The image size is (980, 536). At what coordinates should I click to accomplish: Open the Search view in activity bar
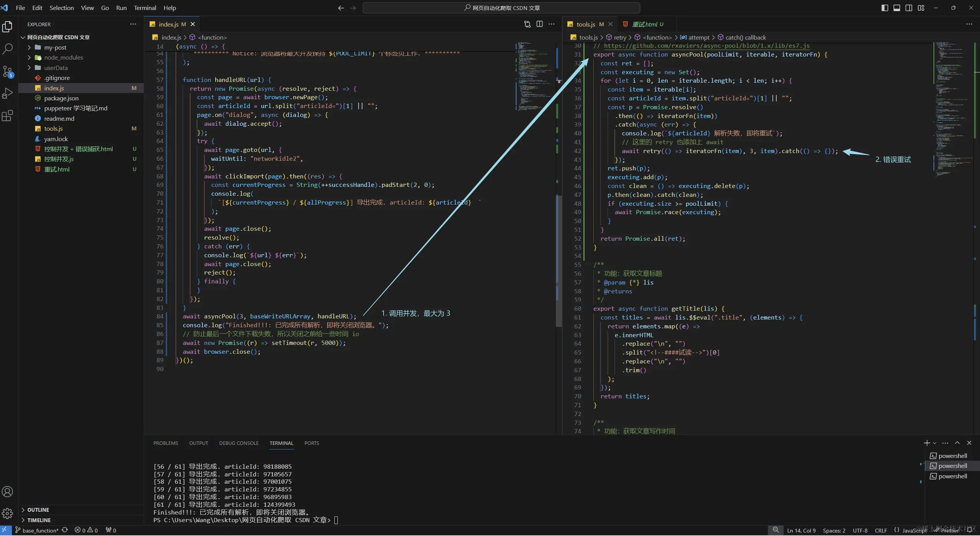click(7, 48)
